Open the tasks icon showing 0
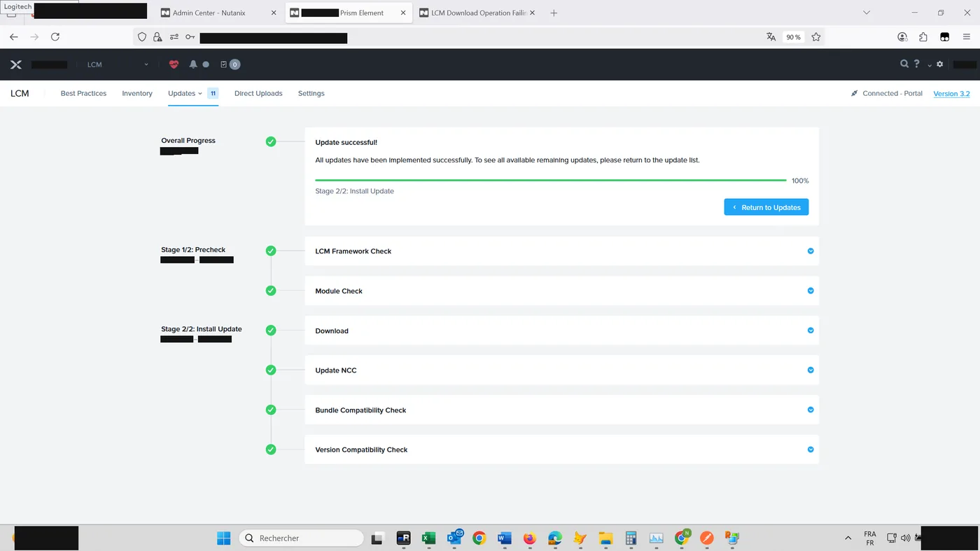980x551 pixels. click(x=230, y=64)
